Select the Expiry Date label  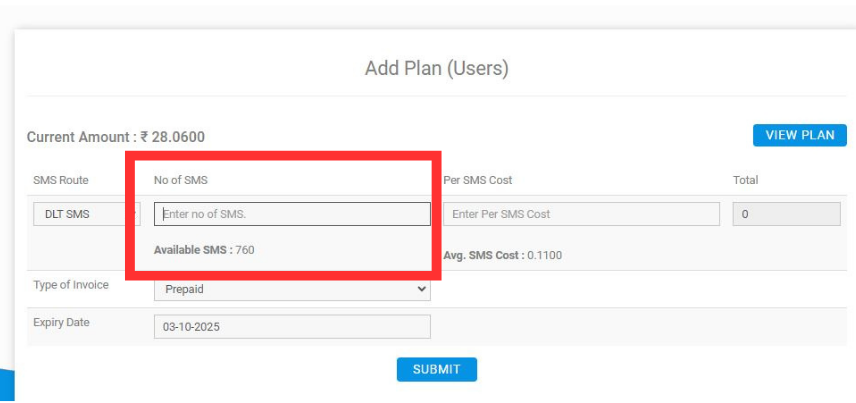(61, 322)
